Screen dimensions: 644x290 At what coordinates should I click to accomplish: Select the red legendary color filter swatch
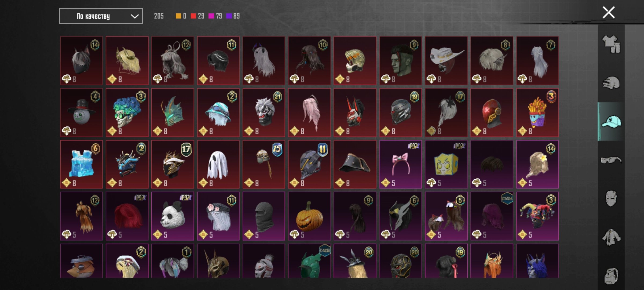193,16
